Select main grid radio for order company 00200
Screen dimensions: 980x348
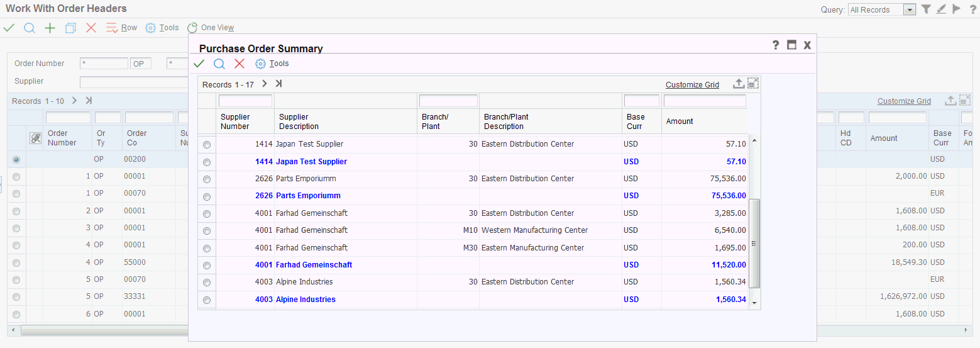pyautogui.click(x=16, y=160)
